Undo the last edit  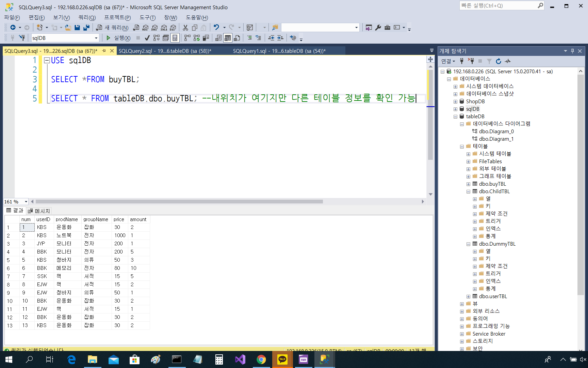coord(216,27)
